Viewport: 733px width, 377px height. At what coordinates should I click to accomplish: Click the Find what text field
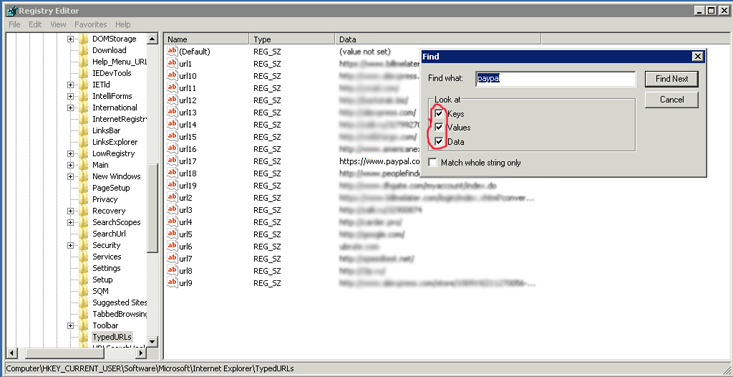(x=556, y=79)
